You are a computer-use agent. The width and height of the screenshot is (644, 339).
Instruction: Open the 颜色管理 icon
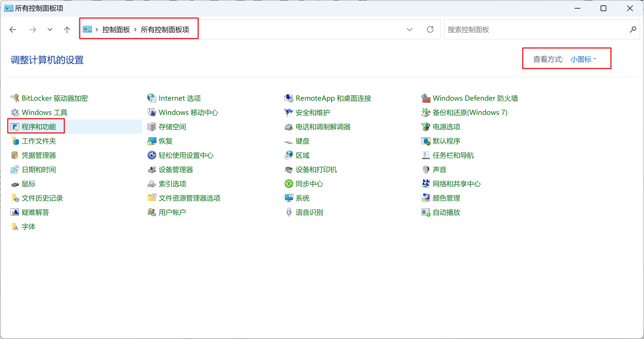pyautogui.click(x=426, y=198)
